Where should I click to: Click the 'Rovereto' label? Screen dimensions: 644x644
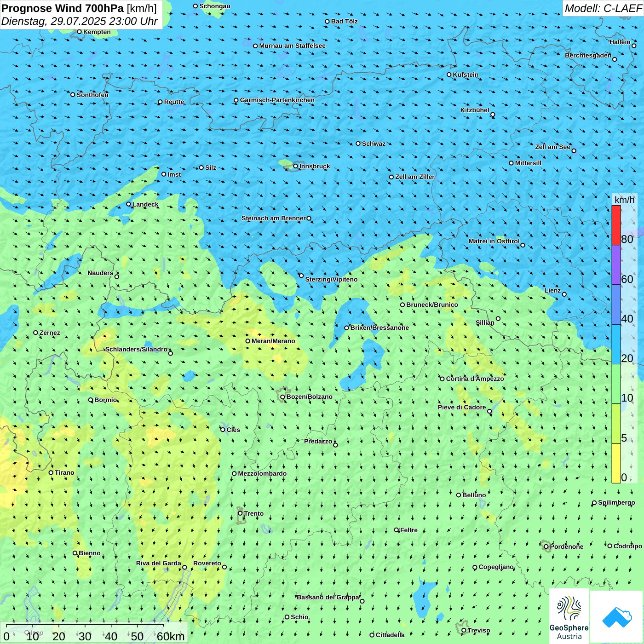coord(207,563)
